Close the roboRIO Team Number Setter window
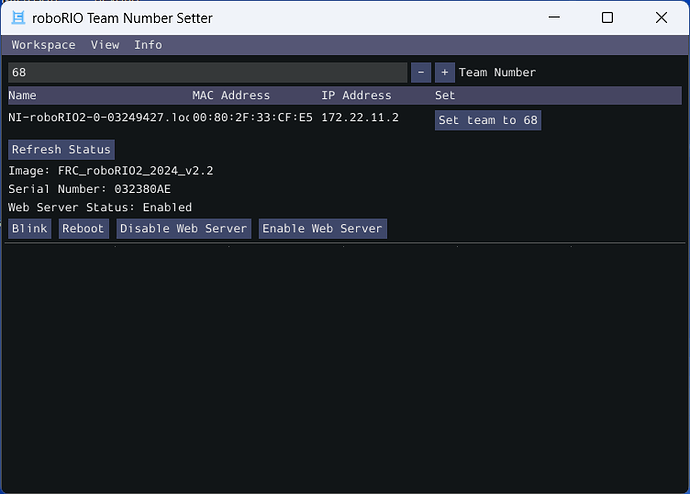 pyautogui.click(x=661, y=18)
